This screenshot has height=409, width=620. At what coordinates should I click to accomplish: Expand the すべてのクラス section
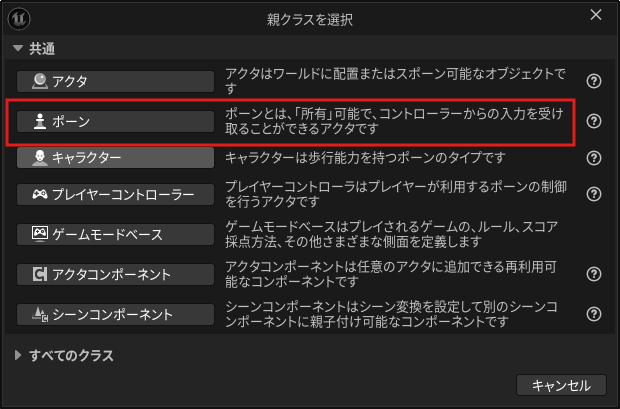(18, 355)
